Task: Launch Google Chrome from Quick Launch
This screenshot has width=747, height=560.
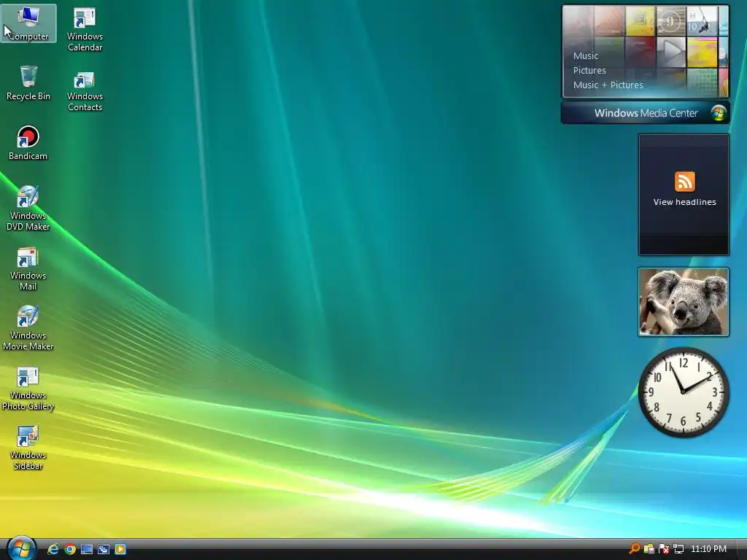Action: point(70,549)
